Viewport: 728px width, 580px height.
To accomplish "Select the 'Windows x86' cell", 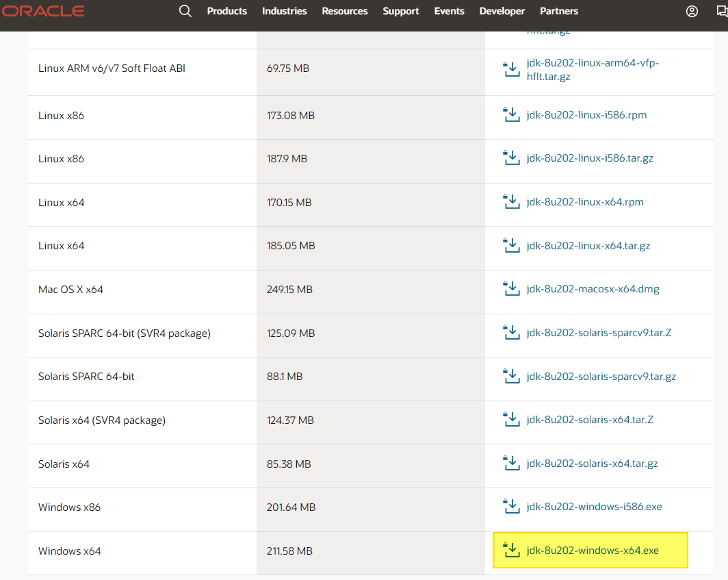I will [142, 510].
